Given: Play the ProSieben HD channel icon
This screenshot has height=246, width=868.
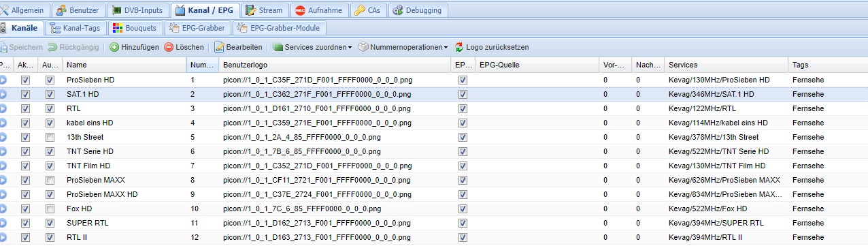Looking at the screenshot, I should (3, 80).
